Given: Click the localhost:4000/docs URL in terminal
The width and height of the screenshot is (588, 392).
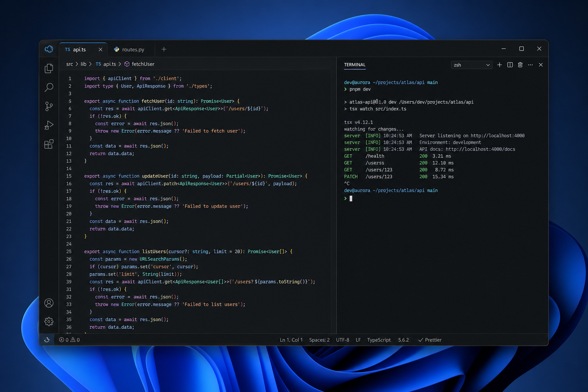Looking at the screenshot, I should 480,149.
